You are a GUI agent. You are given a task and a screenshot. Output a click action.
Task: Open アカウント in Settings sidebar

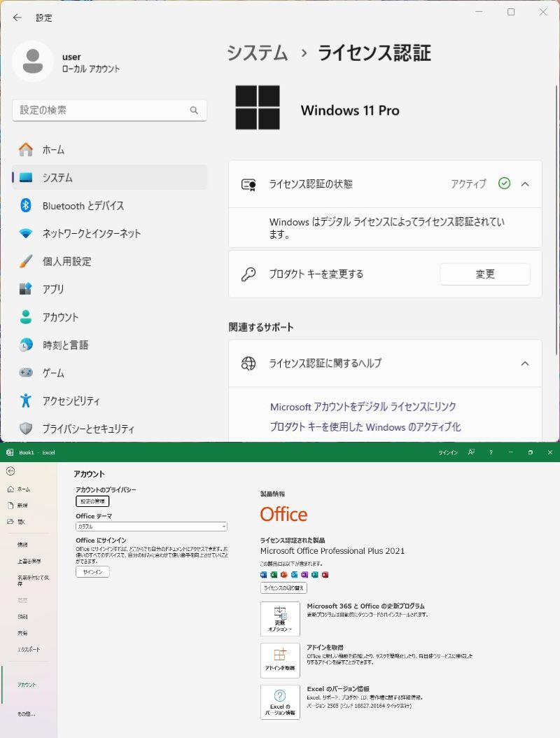pyautogui.click(x=109, y=317)
